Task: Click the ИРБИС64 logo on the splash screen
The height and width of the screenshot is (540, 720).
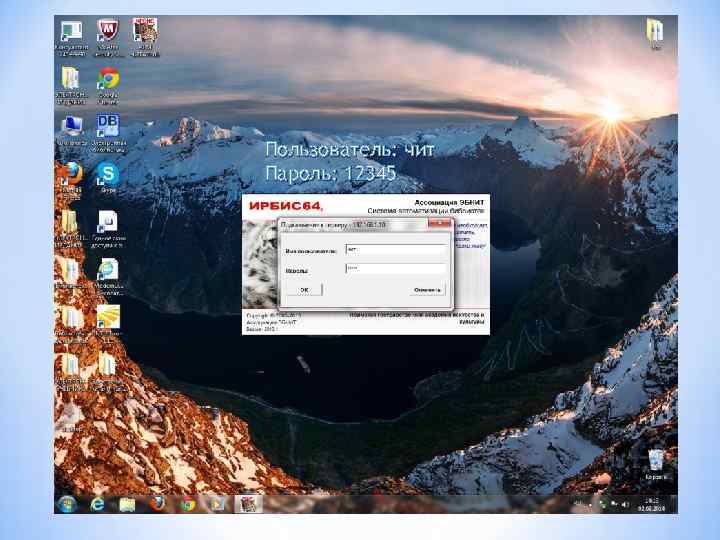Action: 286,206
